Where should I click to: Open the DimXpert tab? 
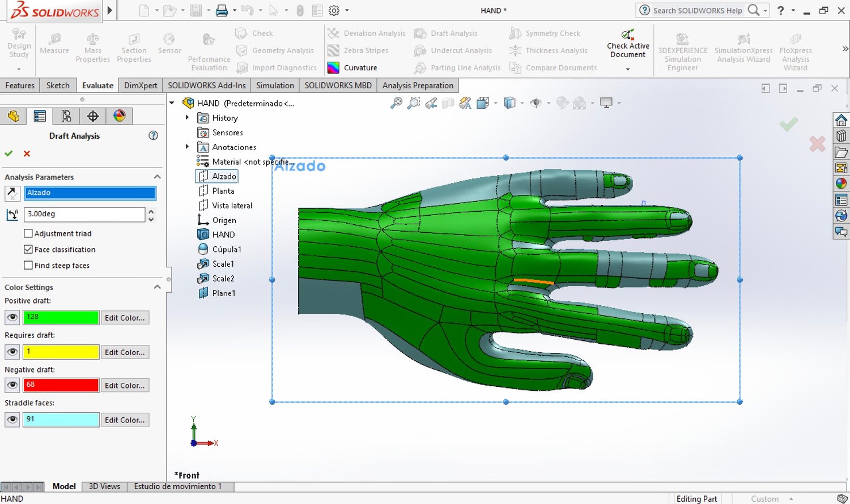click(141, 86)
